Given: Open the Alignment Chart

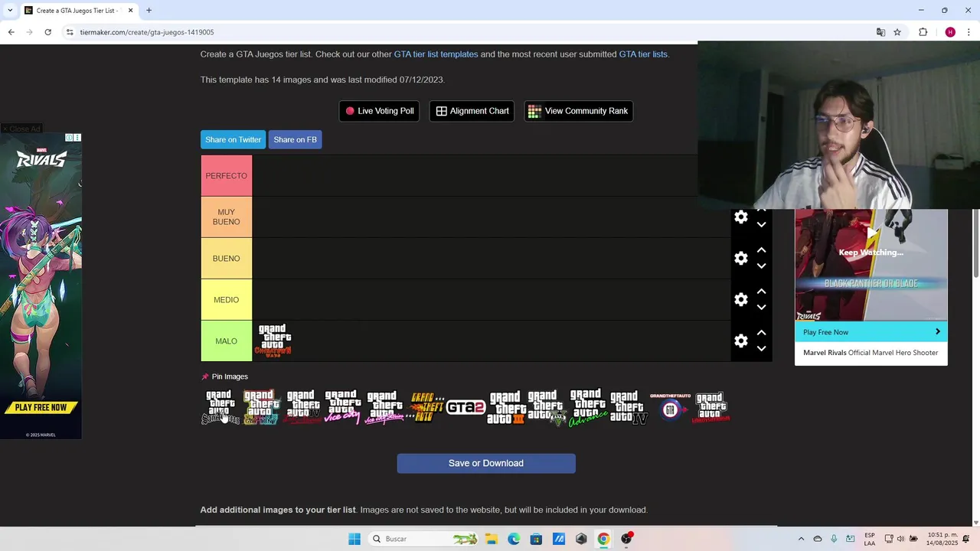Looking at the screenshot, I should pyautogui.click(x=472, y=111).
